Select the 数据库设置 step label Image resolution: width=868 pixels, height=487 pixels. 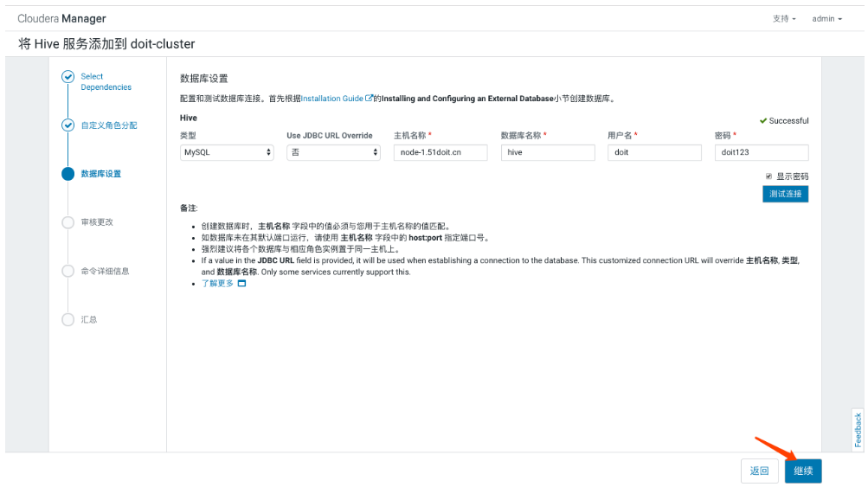[x=100, y=174]
